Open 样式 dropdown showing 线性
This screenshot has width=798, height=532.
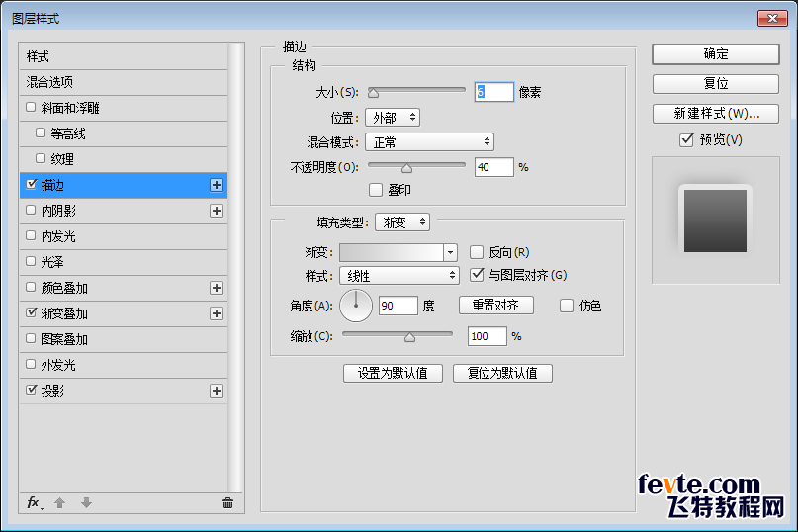tap(399, 276)
